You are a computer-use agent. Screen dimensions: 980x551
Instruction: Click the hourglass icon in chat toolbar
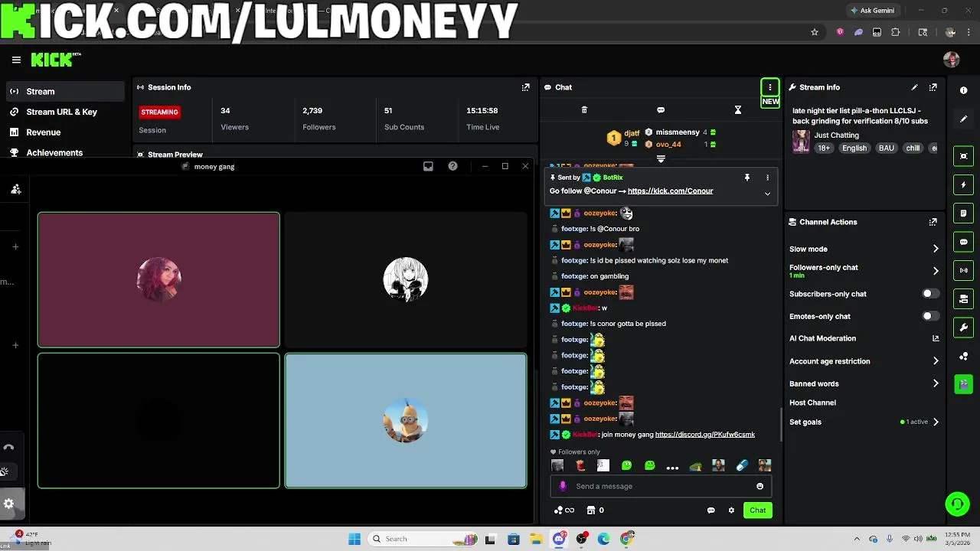(x=738, y=110)
